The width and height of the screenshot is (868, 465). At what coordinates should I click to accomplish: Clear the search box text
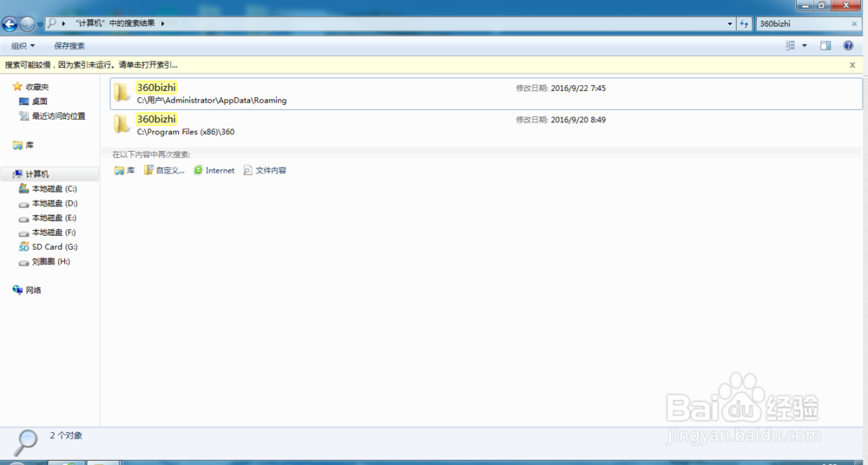855,23
